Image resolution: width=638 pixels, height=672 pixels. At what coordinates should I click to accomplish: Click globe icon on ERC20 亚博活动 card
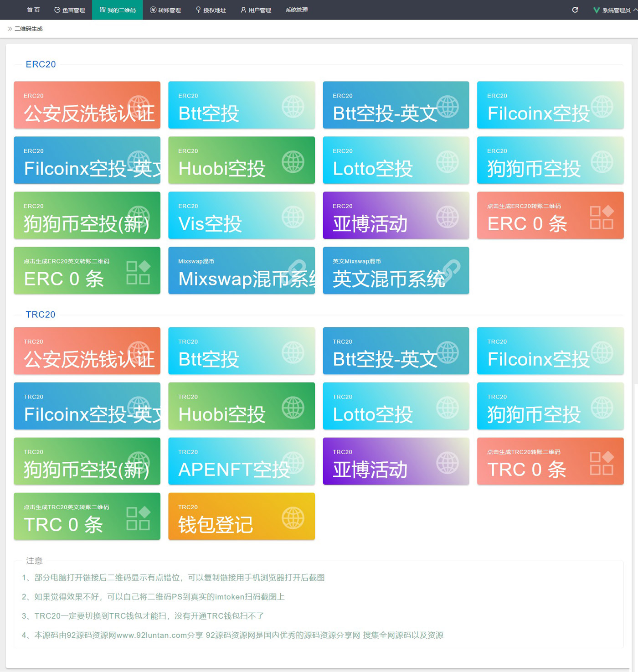pyautogui.click(x=448, y=217)
